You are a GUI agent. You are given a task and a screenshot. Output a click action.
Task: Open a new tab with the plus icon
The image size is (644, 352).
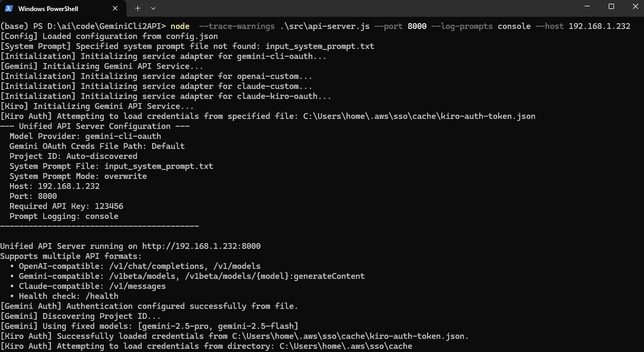pos(137,8)
